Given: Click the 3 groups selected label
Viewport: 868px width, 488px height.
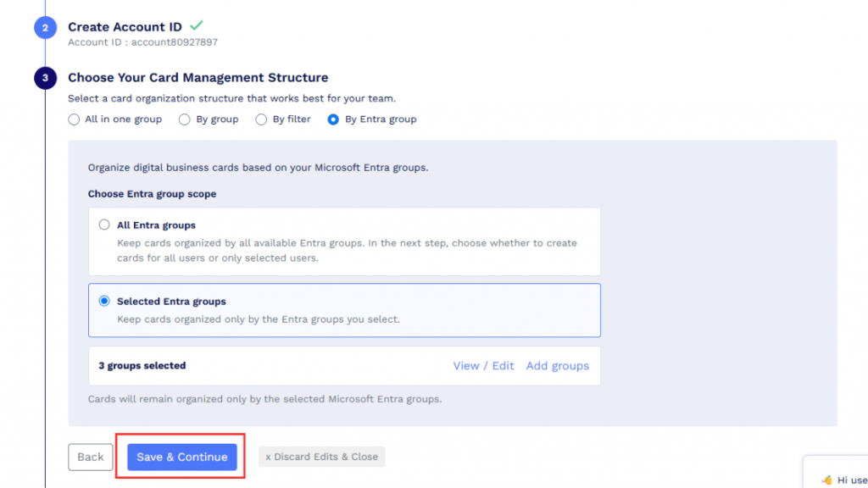Looking at the screenshot, I should [x=142, y=366].
